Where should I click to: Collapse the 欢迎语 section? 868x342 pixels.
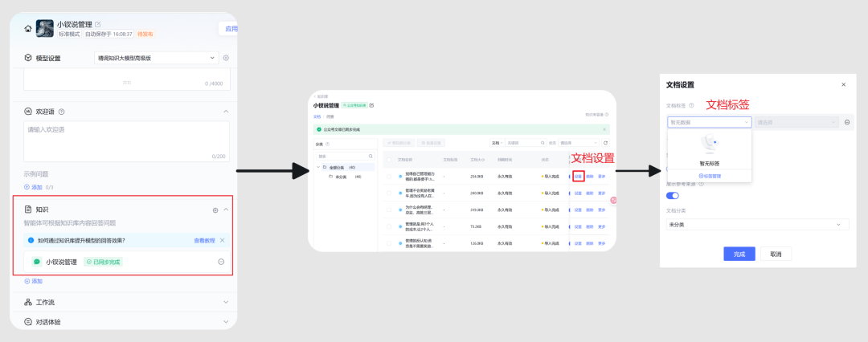click(226, 112)
